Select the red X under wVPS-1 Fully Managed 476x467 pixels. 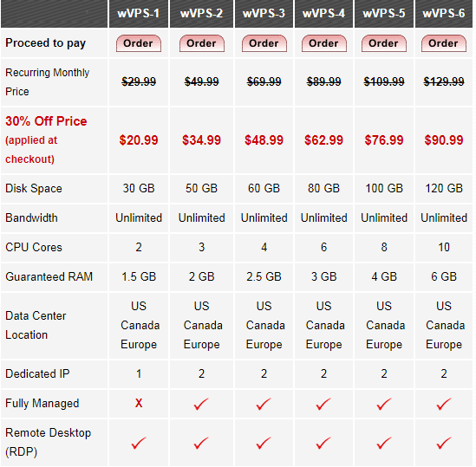pos(139,403)
